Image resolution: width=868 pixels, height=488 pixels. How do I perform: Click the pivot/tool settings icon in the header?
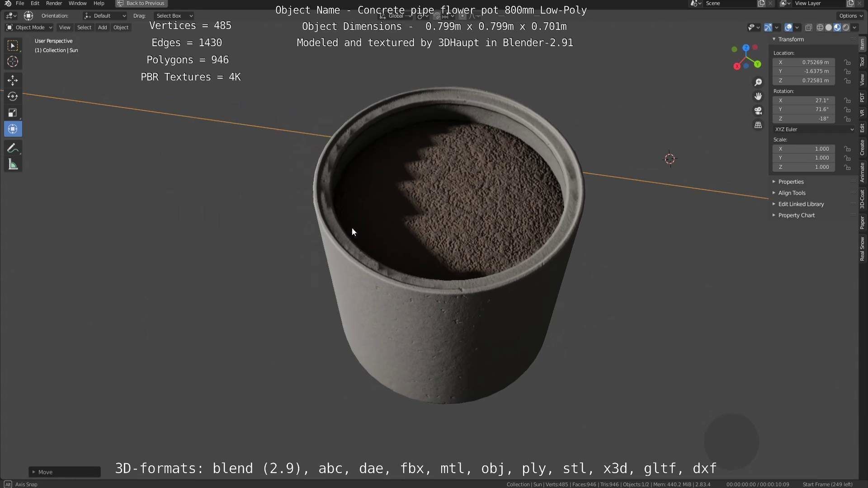click(28, 16)
